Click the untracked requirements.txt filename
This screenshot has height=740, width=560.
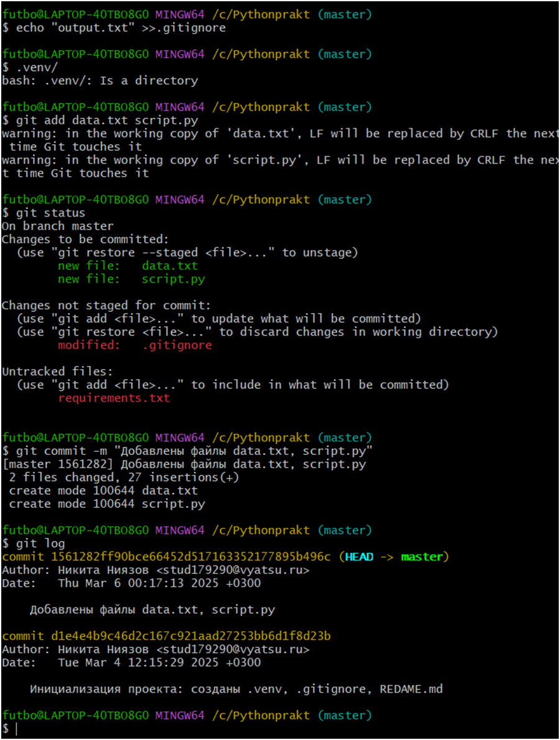pyautogui.click(x=114, y=398)
